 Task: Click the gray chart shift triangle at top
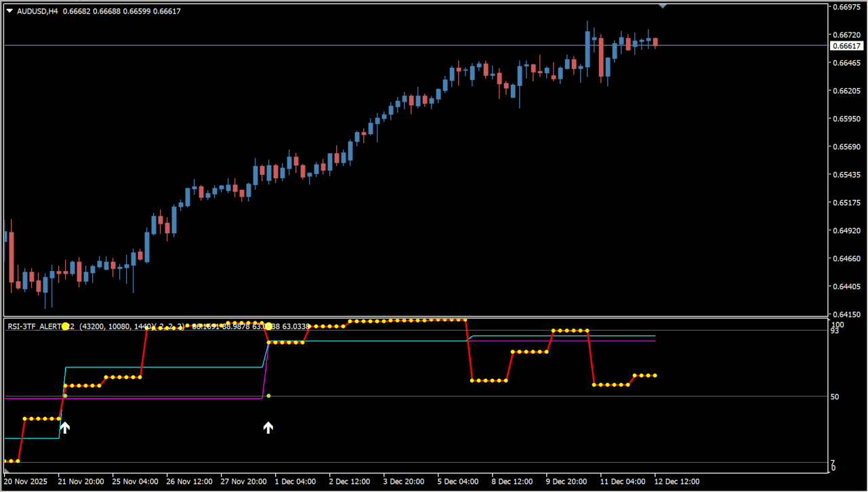(663, 5)
